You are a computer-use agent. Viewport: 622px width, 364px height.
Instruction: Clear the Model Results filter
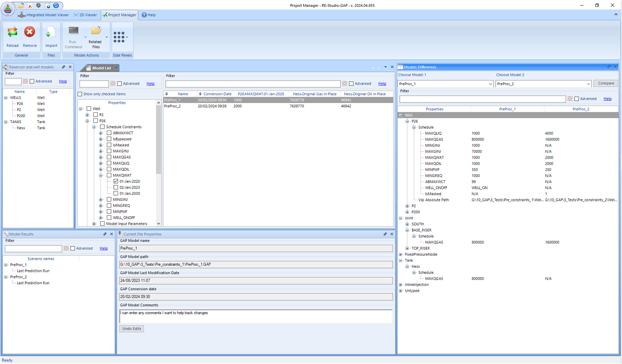point(66,249)
